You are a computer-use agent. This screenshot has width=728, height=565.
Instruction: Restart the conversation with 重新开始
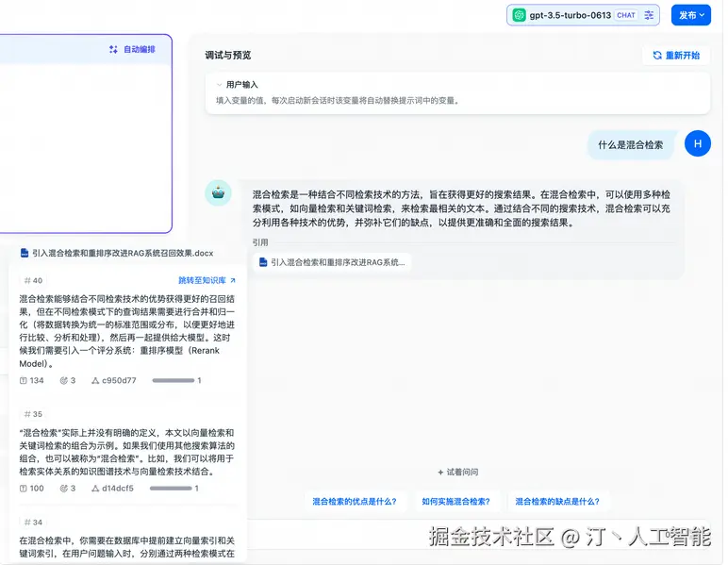(x=676, y=56)
